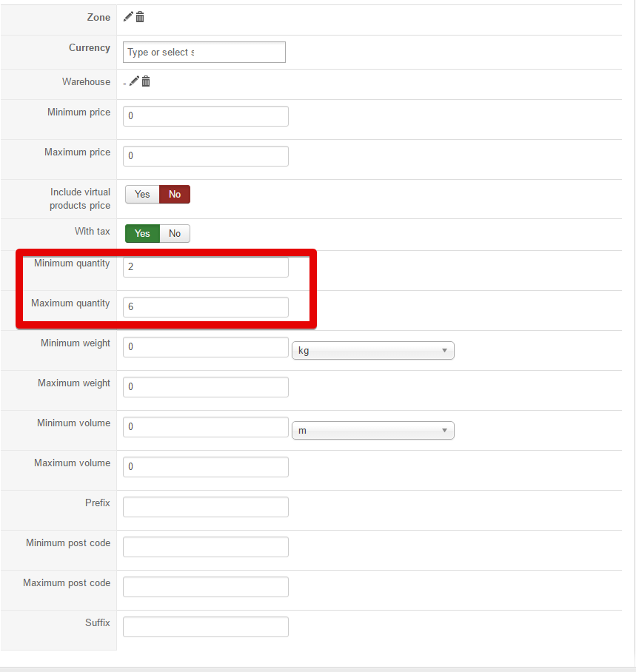Select Yes for With tax

(x=142, y=233)
